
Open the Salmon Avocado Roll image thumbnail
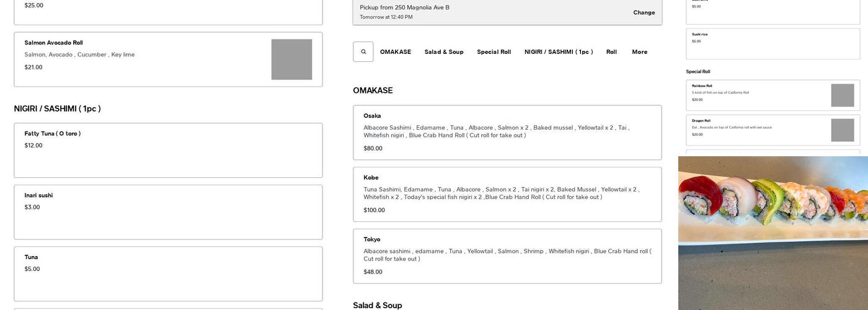(291, 60)
